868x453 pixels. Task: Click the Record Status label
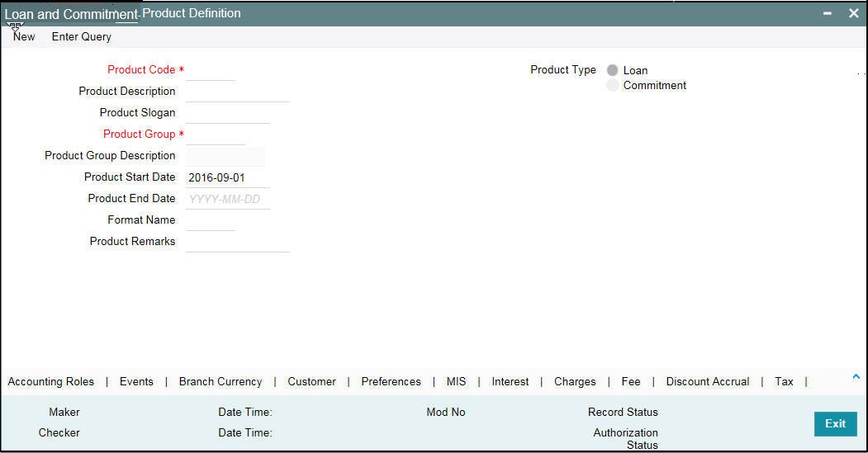tap(623, 412)
